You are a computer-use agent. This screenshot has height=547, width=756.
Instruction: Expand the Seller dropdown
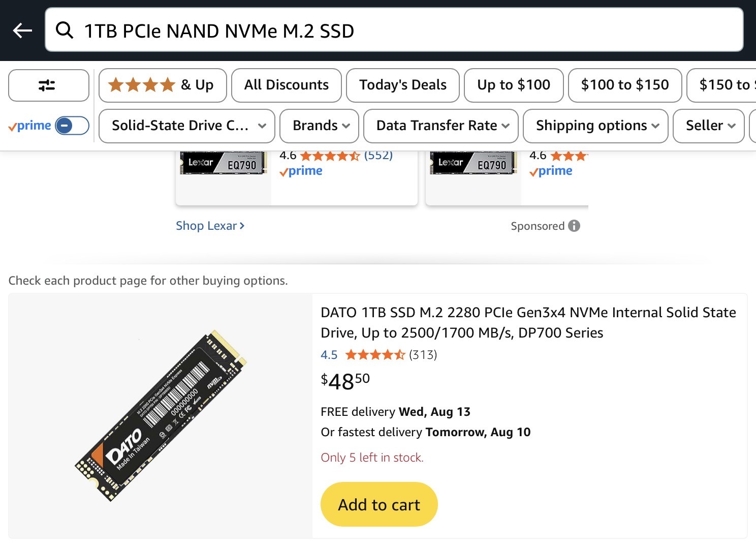(708, 126)
